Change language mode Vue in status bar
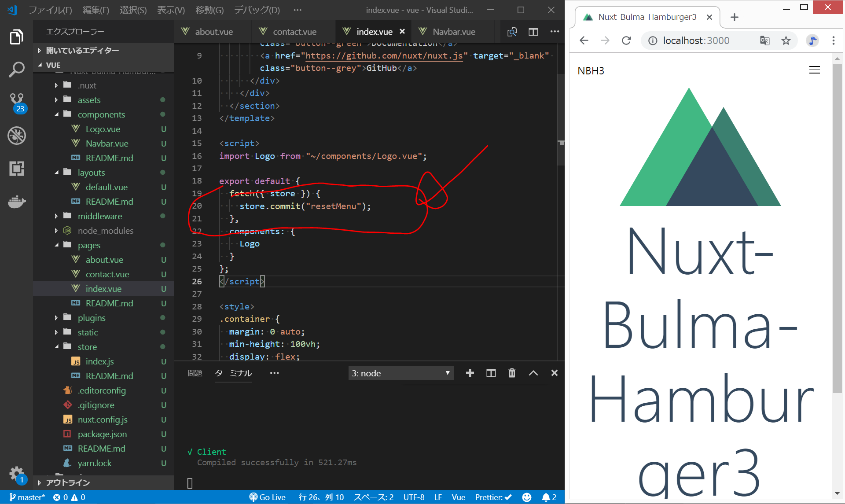Screen dimensions: 845x504 (x=458, y=497)
